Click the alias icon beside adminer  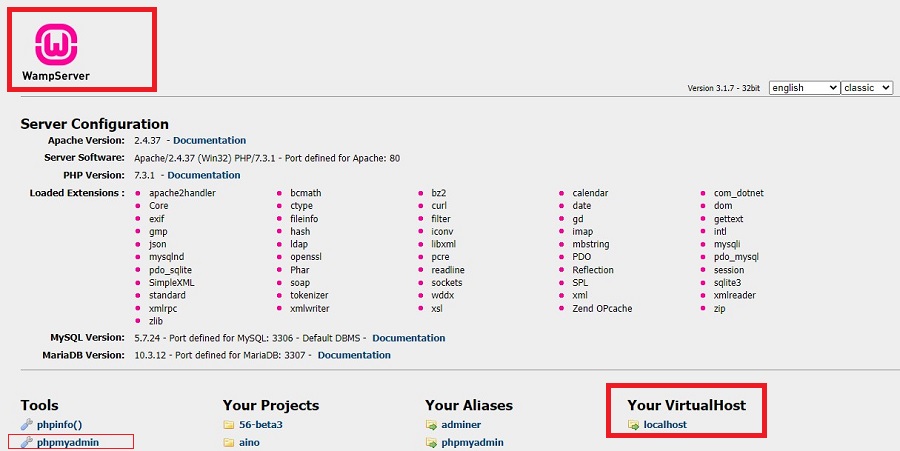click(x=431, y=425)
